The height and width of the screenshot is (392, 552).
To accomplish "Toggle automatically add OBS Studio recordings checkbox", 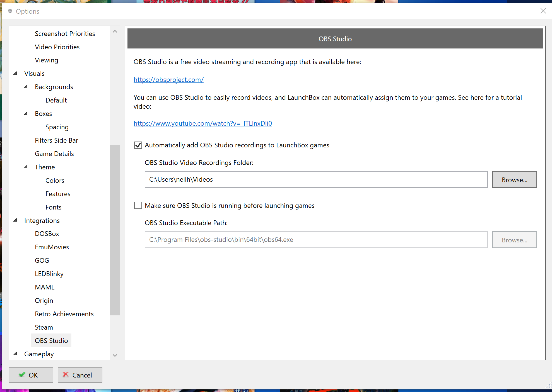I will coord(138,145).
